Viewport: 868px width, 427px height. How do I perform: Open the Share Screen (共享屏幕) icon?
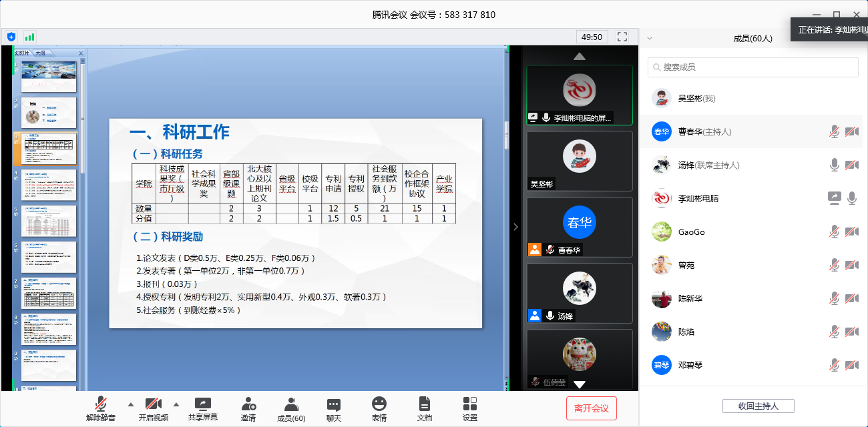[x=203, y=404]
